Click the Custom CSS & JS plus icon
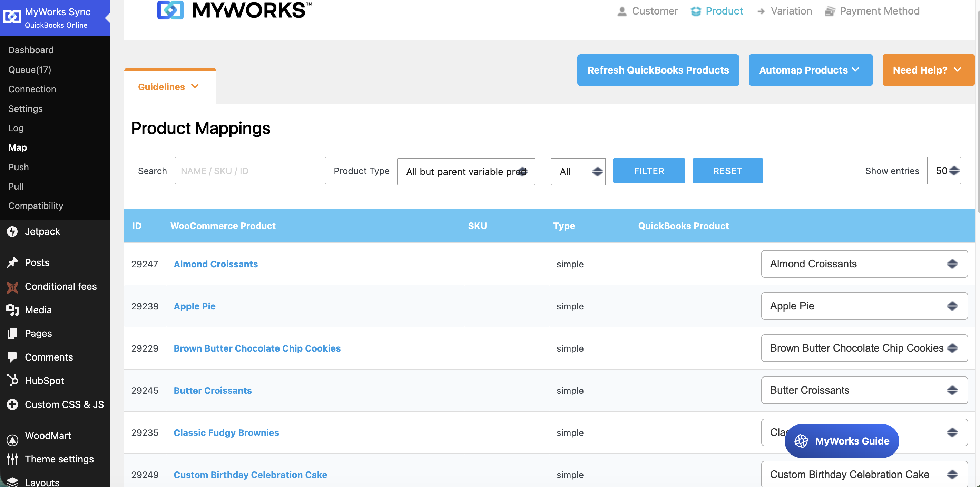Image resolution: width=980 pixels, height=487 pixels. tap(12, 404)
